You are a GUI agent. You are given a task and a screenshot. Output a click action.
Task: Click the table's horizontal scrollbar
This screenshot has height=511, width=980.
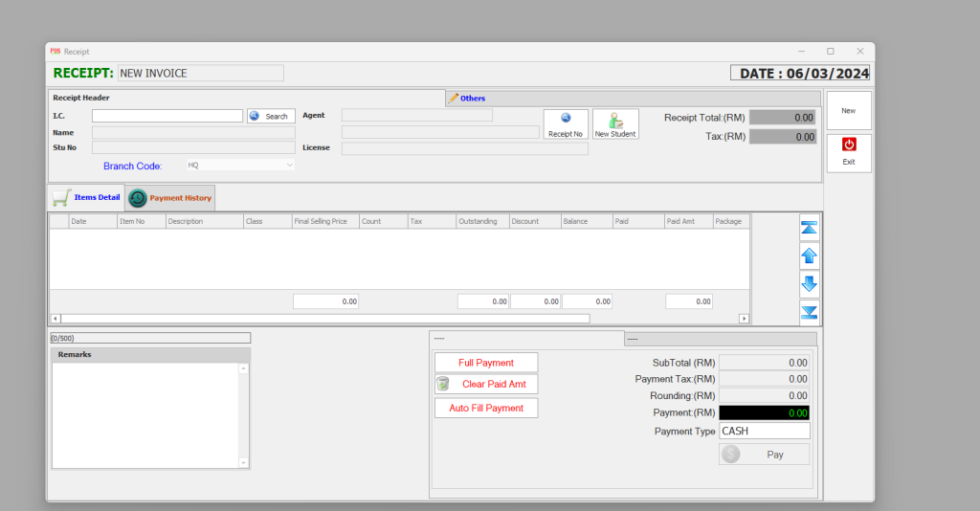click(325, 319)
